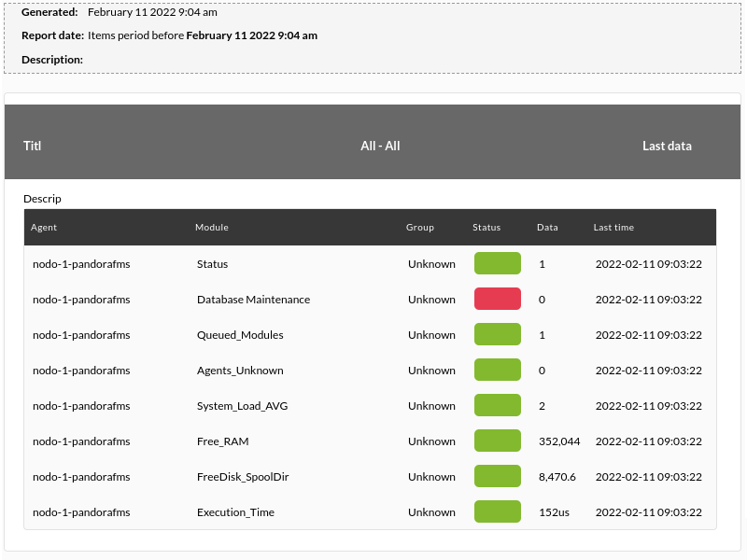This screenshot has height=560, width=747.
Task: Select the 'Queued_Modules' module name
Action: pos(240,335)
